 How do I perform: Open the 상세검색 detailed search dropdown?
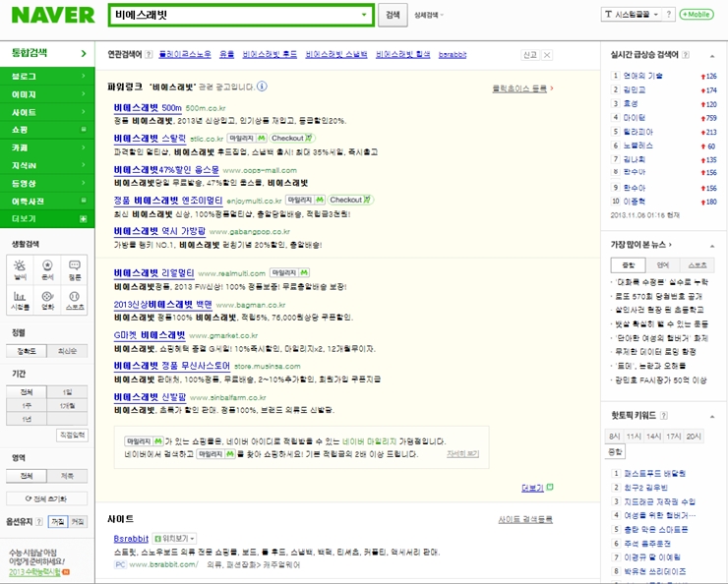tap(429, 15)
